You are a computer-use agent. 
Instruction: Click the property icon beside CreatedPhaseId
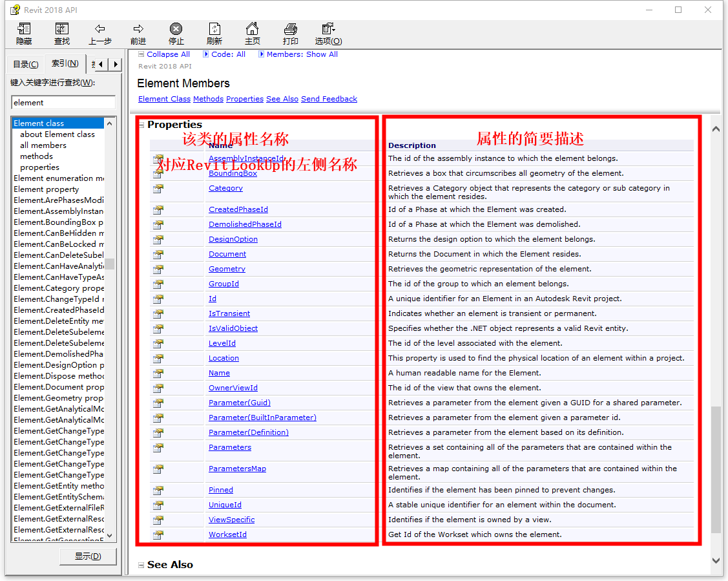click(x=158, y=210)
